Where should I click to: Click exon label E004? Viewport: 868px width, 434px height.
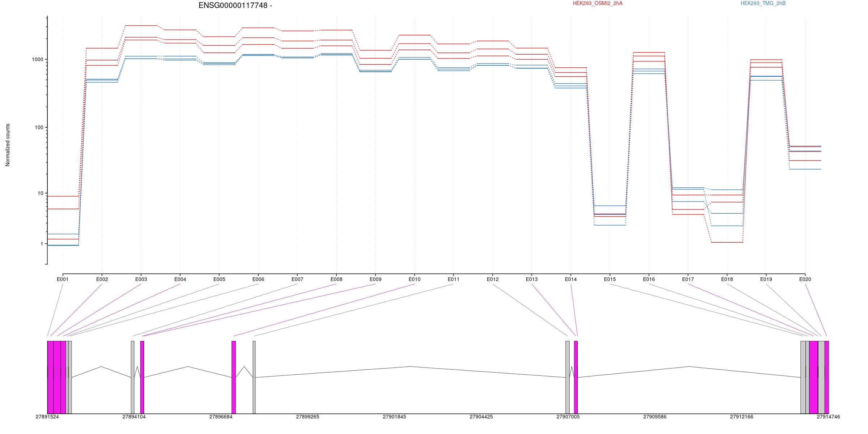pyautogui.click(x=180, y=279)
